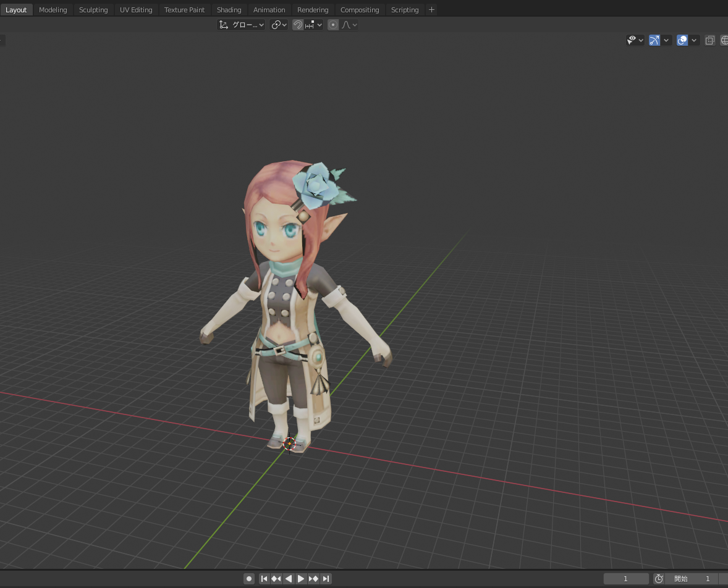728x588 pixels.
Task: Switch to the Rendering workspace tab
Action: [x=313, y=10]
